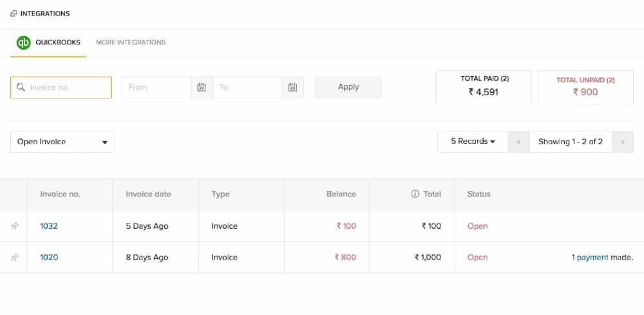Viewport: 644px width, 315px height.
Task: Open the To date calendar icon
Action: pos(292,88)
